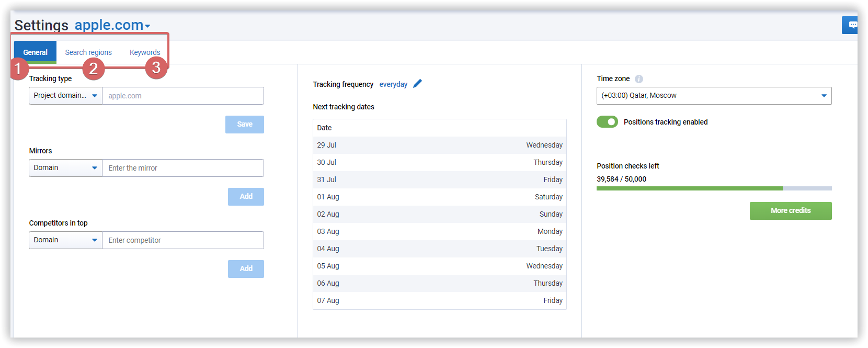The image size is (868, 348).
Task: Click the 07 Aug date row
Action: [x=440, y=300]
